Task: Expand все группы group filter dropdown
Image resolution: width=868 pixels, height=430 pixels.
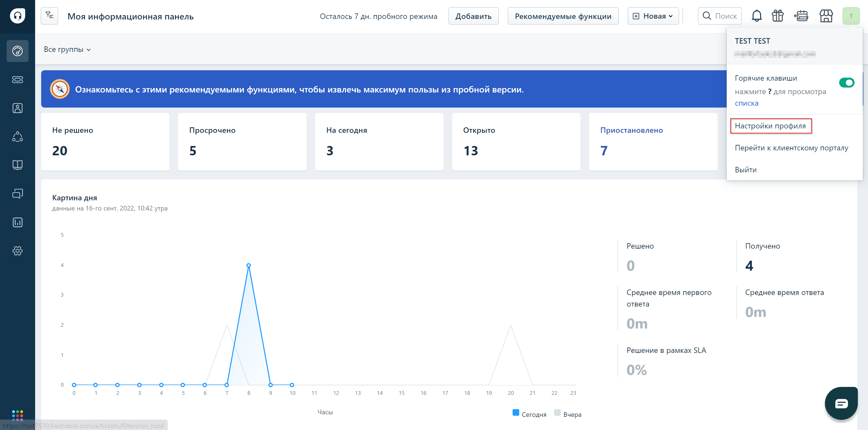Action: point(67,49)
